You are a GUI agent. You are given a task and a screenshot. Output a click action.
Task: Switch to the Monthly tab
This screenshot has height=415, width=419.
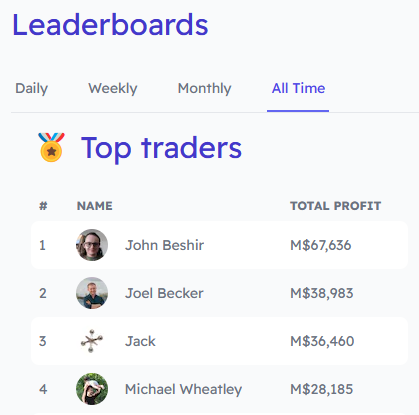coord(204,88)
